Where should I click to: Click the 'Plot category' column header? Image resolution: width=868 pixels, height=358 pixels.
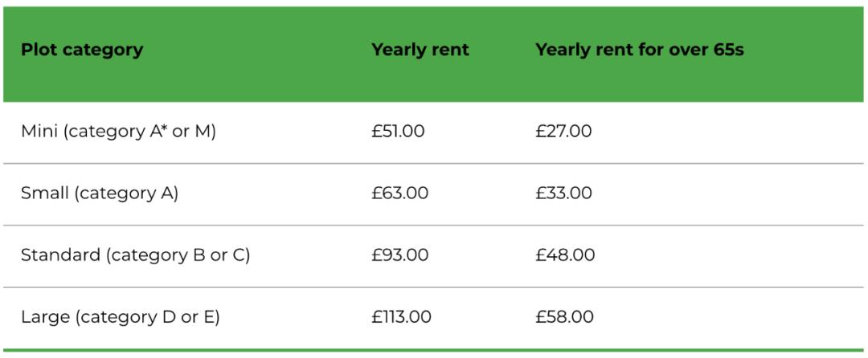[x=82, y=50]
